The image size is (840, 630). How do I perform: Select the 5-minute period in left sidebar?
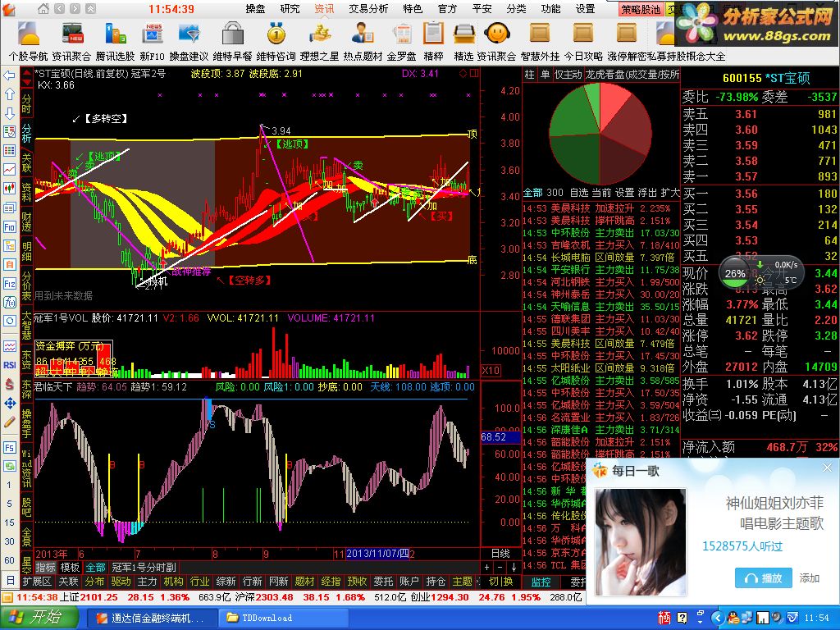9,504
